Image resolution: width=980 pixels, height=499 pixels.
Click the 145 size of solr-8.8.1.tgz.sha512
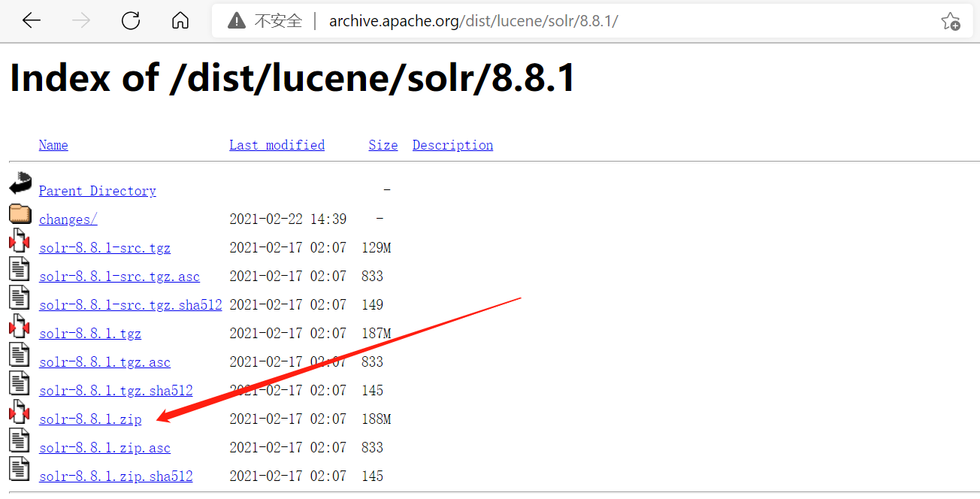coord(373,391)
